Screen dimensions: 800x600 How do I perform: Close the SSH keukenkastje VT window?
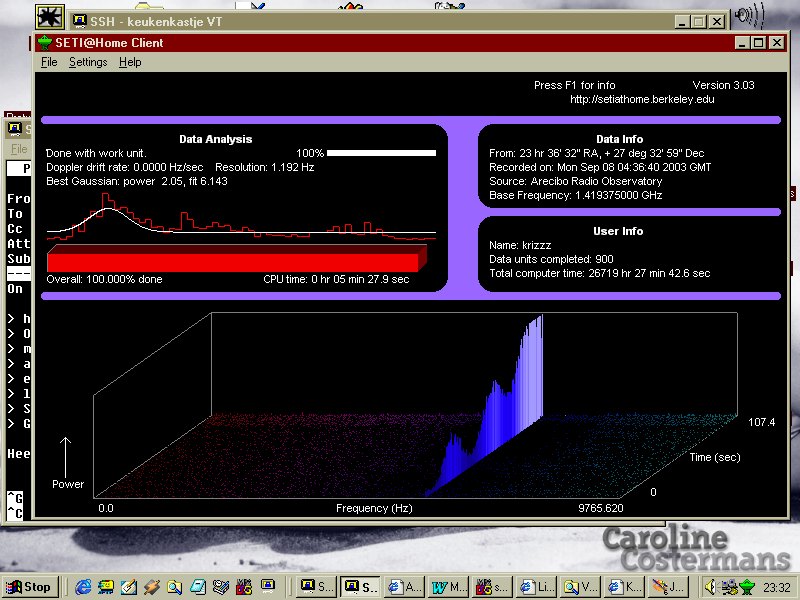(717, 21)
